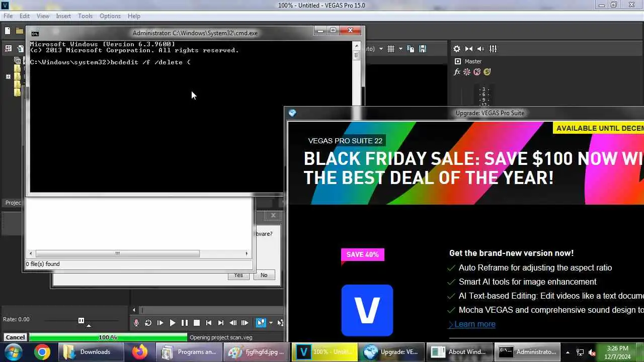
Task: Open the Edit menu
Action: (x=25, y=16)
